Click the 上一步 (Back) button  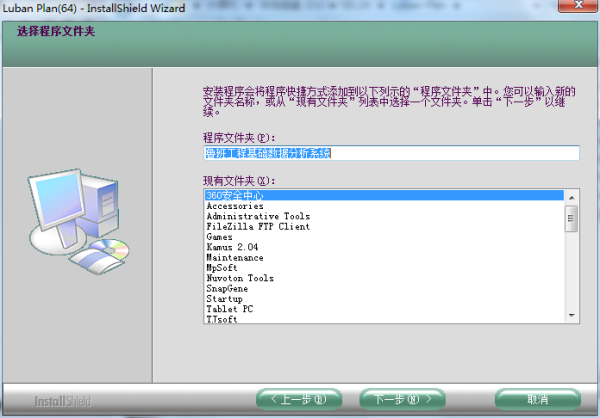(298, 399)
